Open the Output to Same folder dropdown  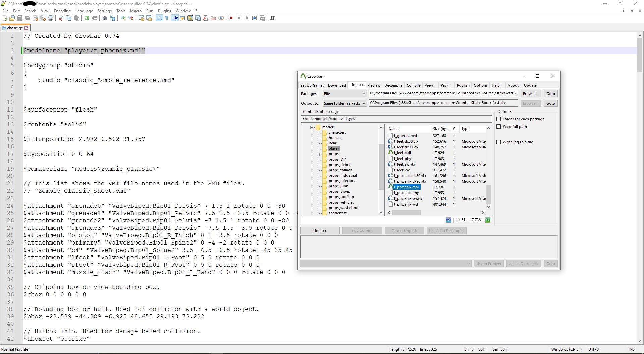pos(344,103)
